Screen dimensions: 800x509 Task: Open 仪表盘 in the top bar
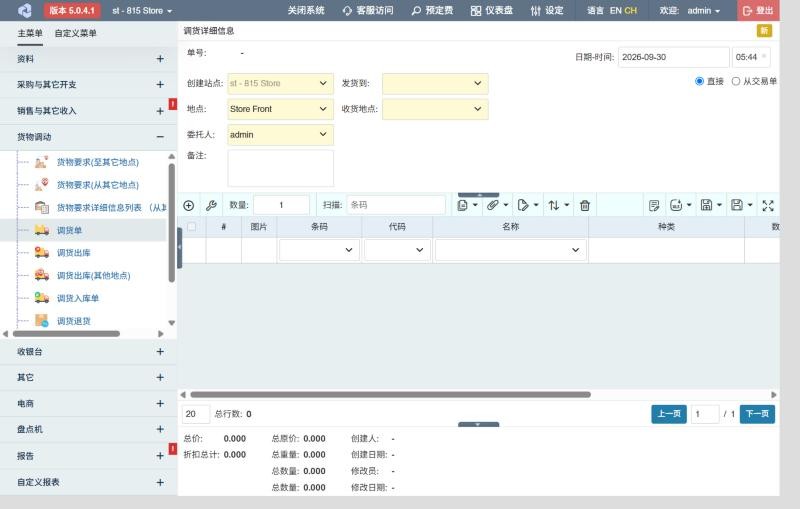tap(492, 10)
